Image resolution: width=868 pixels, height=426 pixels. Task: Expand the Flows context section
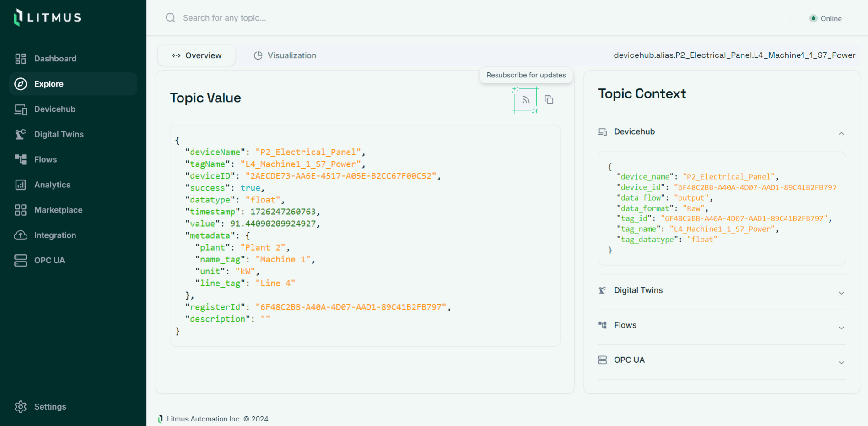(841, 328)
